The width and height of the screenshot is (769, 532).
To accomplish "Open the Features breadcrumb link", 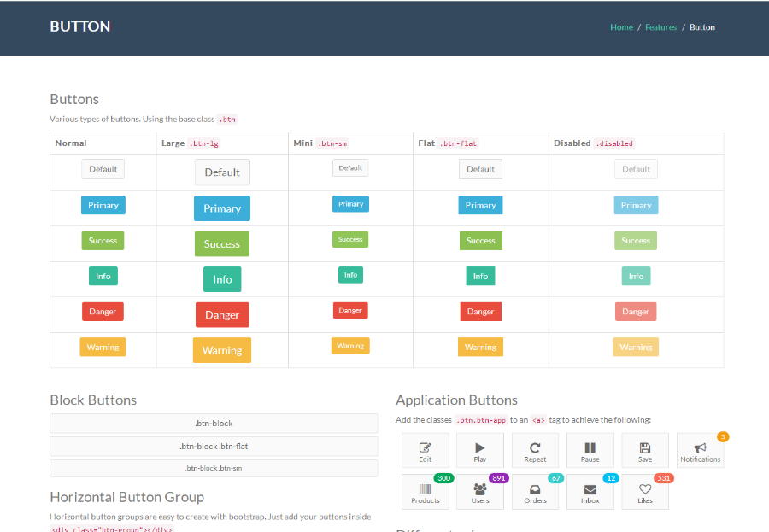I will (660, 27).
